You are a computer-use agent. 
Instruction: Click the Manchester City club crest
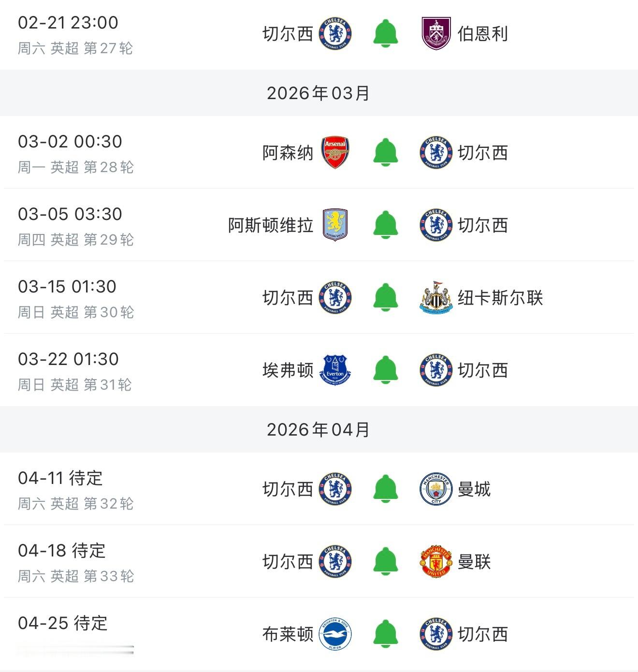[x=436, y=489]
